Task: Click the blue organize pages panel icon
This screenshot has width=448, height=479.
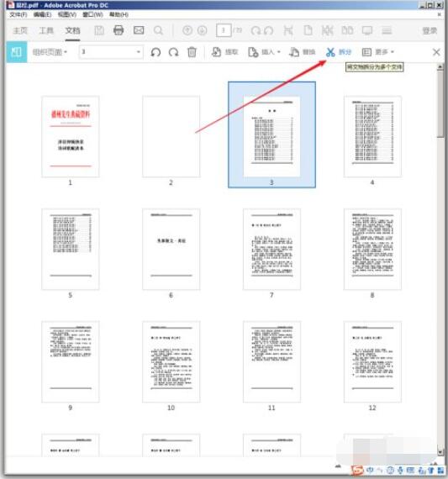Action: click(17, 52)
